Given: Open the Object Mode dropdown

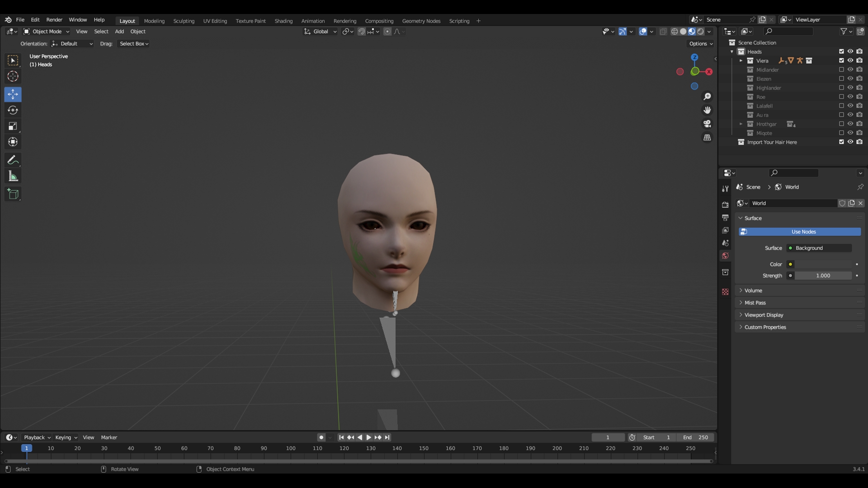Looking at the screenshot, I should [x=47, y=32].
